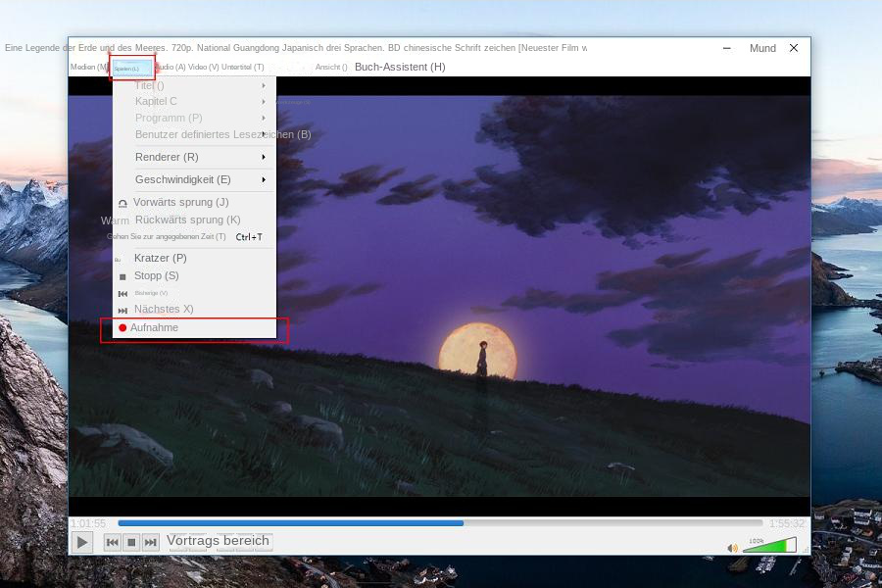
Task: Click the forward jump icon beside Vorwärts sprung
Action: 122,203
